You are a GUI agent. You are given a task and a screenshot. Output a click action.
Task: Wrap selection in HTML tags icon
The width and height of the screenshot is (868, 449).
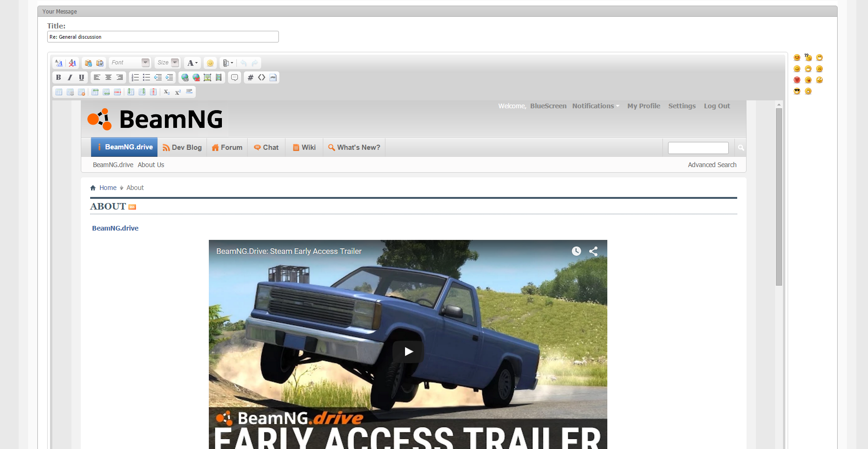click(x=262, y=77)
